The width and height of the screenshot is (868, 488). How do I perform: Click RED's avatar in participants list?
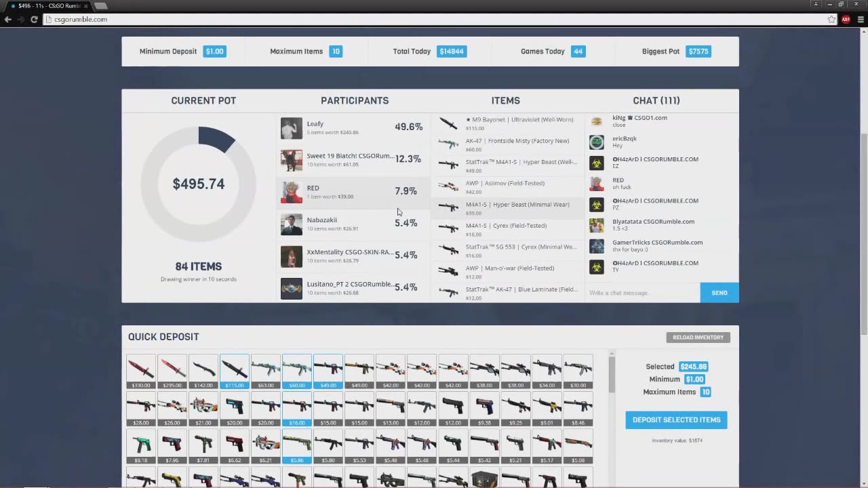pos(292,192)
